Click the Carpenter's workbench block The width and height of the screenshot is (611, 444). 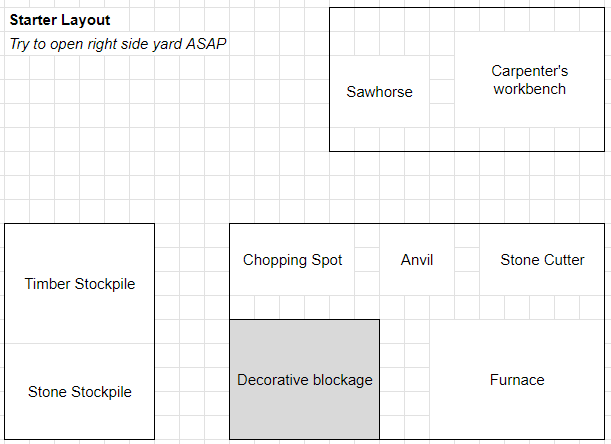tap(529, 80)
